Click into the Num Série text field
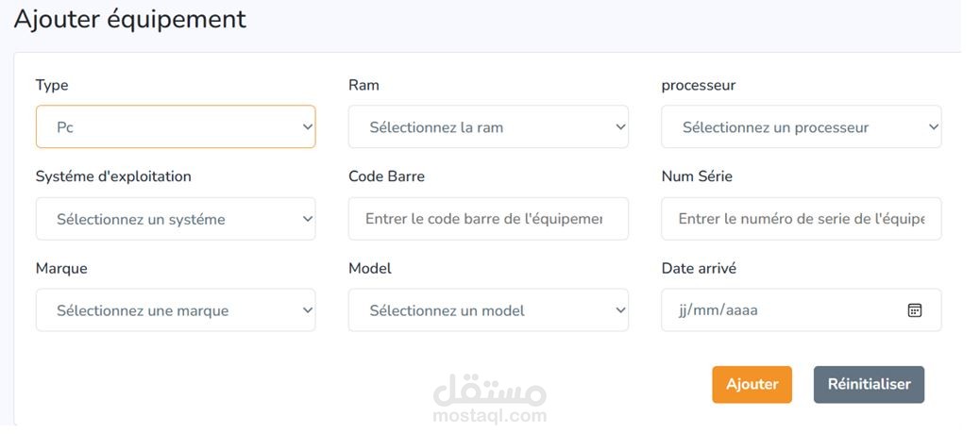Image resolution: width=980 pixels, height=434 pixels. [x=801, y=219]
